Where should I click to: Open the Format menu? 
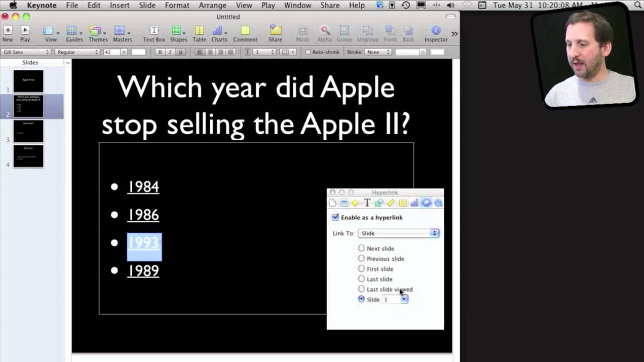pos(177,5)
